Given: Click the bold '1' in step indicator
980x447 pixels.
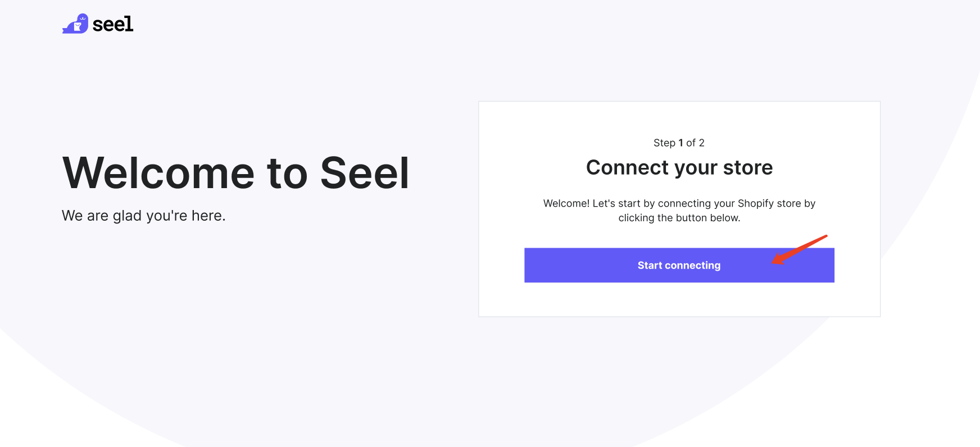Looking at the screenshot, I should click(681, 143).
